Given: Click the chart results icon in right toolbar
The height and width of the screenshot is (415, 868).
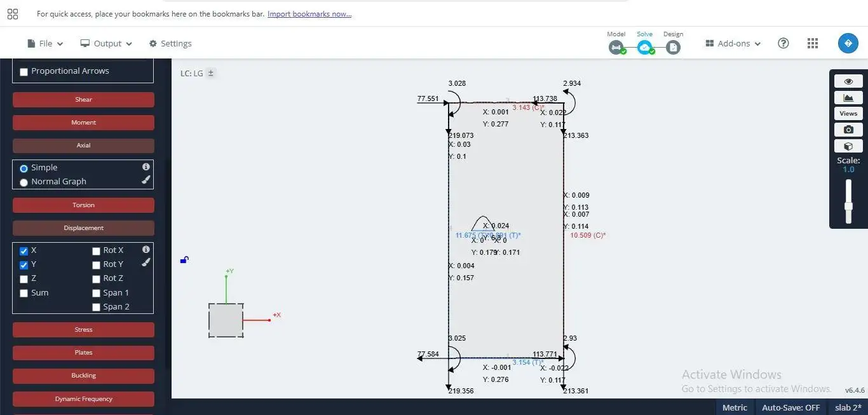Looking at the screenshot, I should [x=848, y=97].
